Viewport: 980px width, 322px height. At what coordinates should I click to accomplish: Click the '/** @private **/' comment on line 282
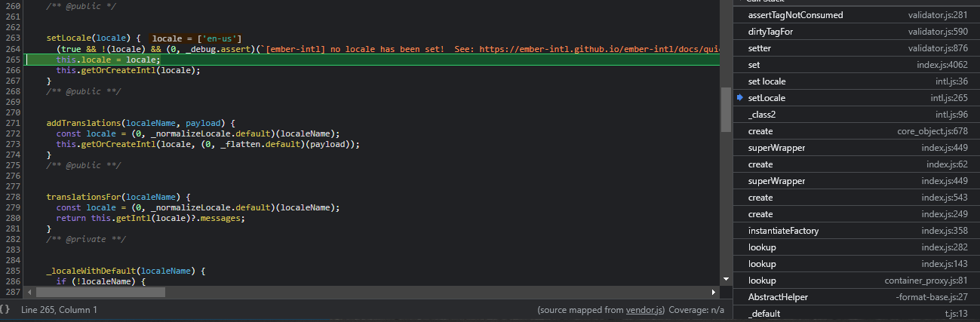click(x=86, y=239)
